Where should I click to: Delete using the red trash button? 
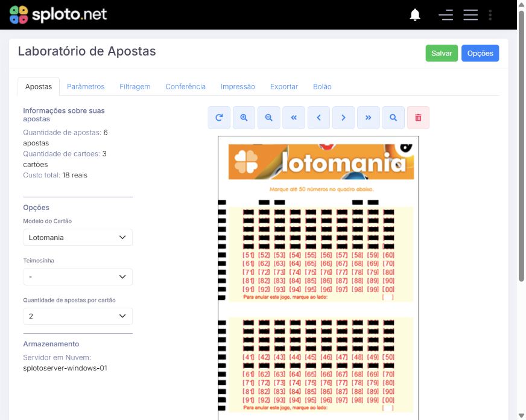click(x=418, y=118)
